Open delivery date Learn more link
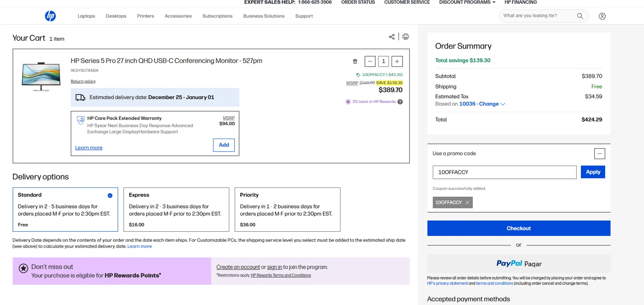This screenshot has height=305, width=644. (140, 246)
